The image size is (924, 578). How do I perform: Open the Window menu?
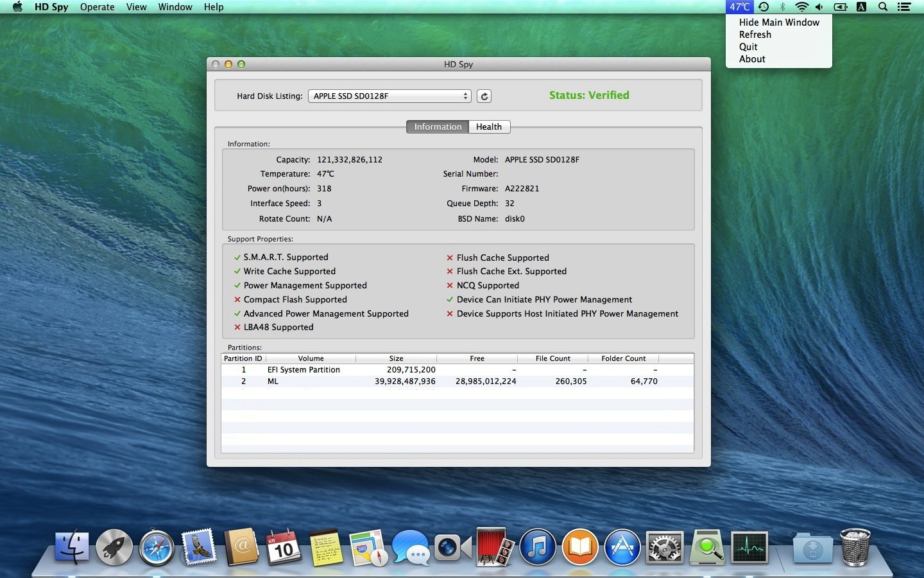click(x=175, y=7)
